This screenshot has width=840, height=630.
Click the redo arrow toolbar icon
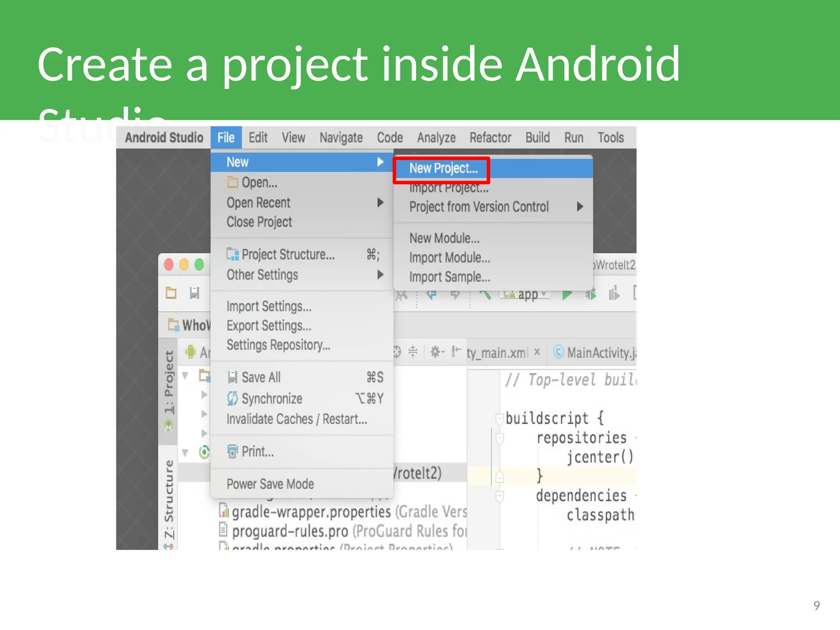[x=455, y=294]
